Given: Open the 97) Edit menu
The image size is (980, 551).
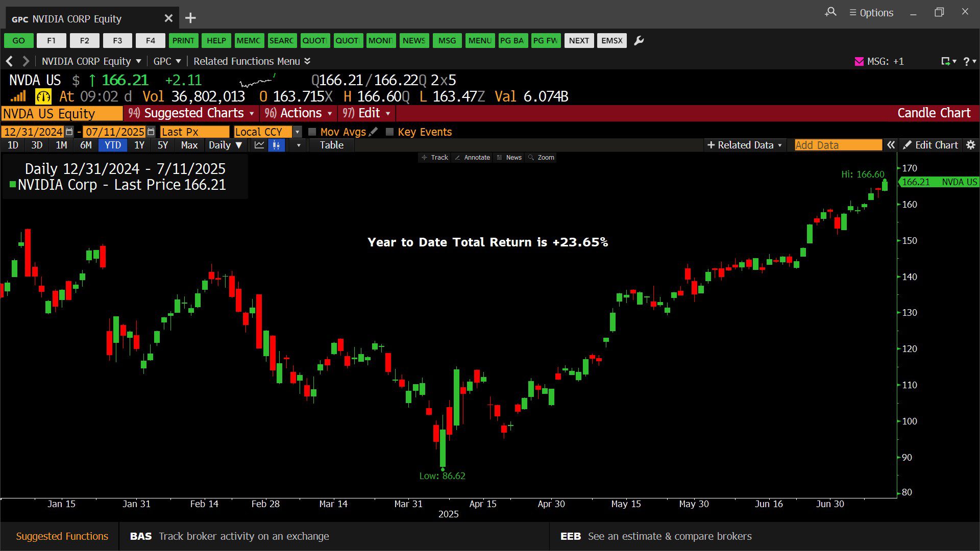Looking at the screenshot, I should pyautogui.click(x=366, y=113).
